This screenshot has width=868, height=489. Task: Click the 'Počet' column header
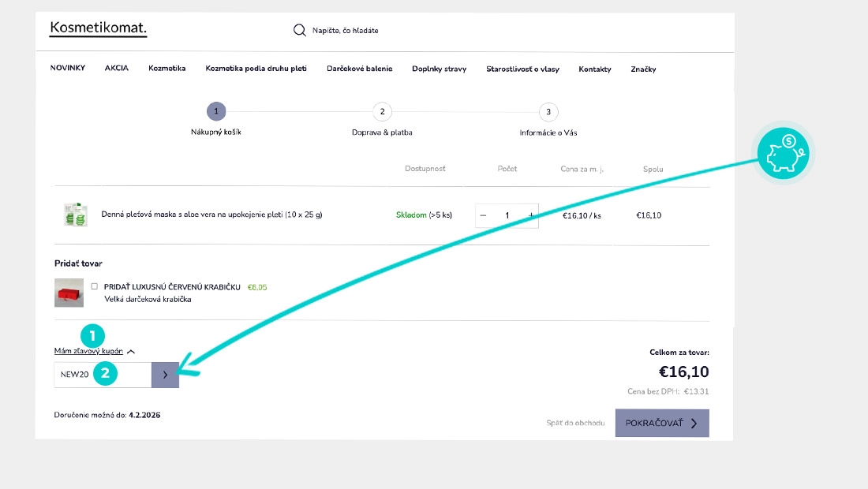click(x=507, y=169)
